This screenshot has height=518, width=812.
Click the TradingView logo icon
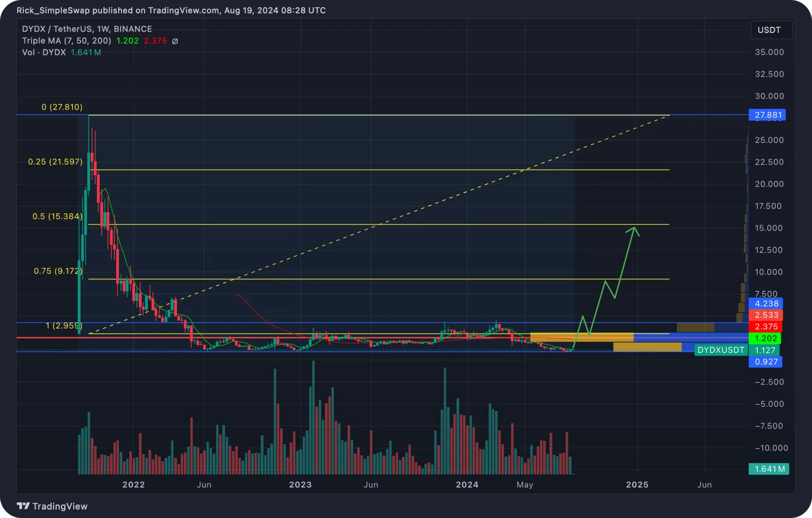point(23,506)
